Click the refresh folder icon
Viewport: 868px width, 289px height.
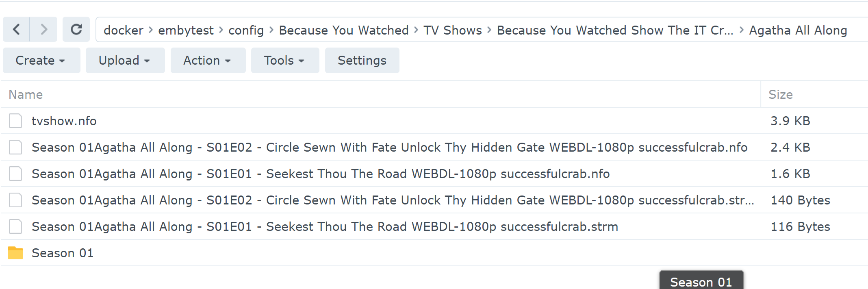76,30
